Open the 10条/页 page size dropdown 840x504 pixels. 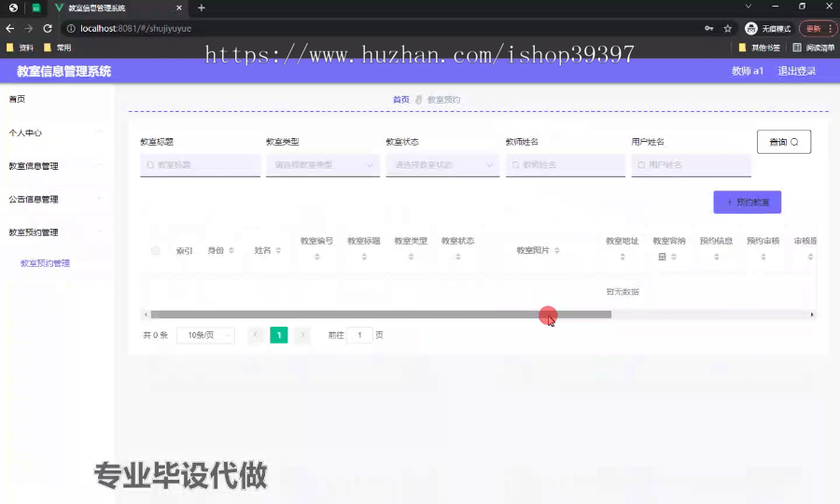point(205,335)
